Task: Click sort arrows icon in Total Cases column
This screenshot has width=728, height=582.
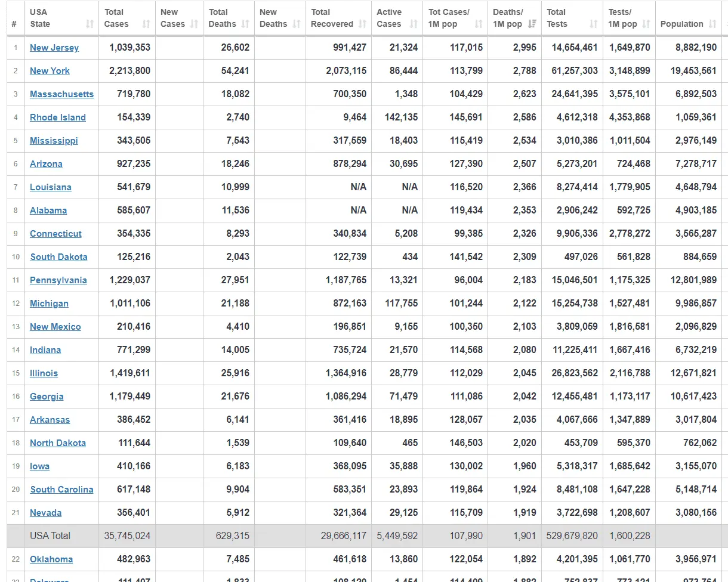Action: (x=146, y=24)
